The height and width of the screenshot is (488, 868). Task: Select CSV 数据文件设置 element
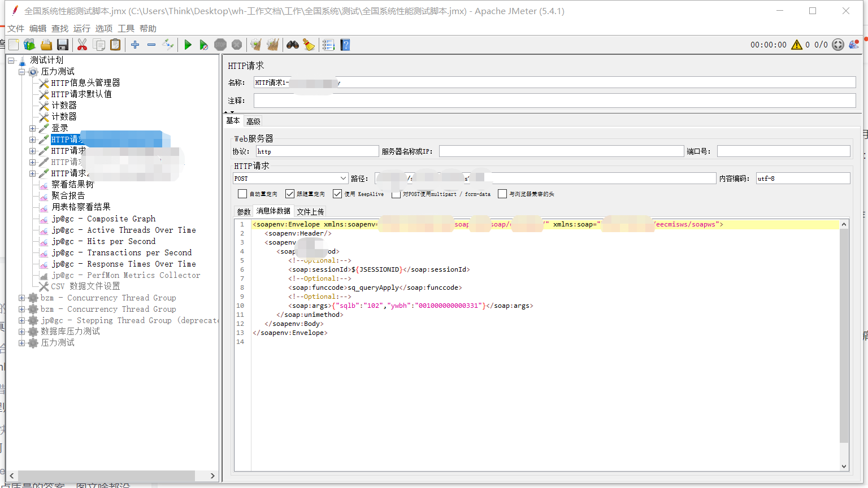pyautogui.click(x=85, y=286)
